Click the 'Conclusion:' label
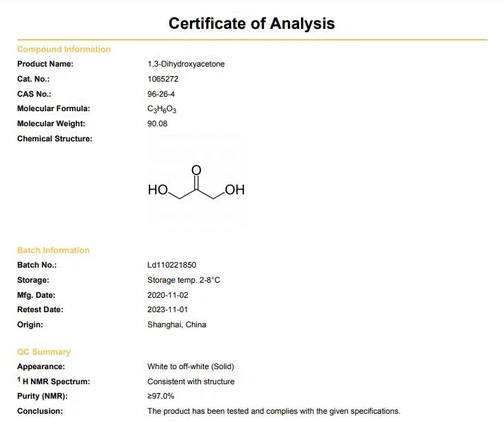 click(40, 411)
